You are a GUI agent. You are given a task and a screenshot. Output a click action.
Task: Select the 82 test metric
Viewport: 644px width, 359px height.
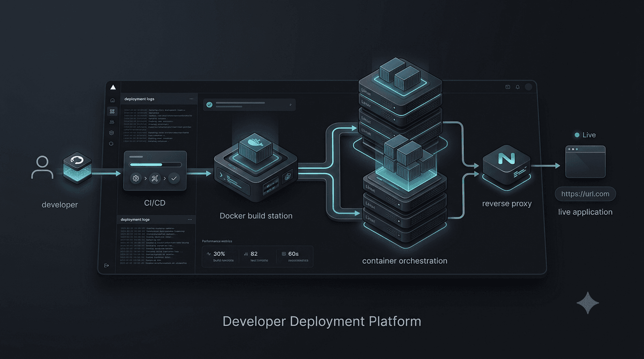point(256,256)
